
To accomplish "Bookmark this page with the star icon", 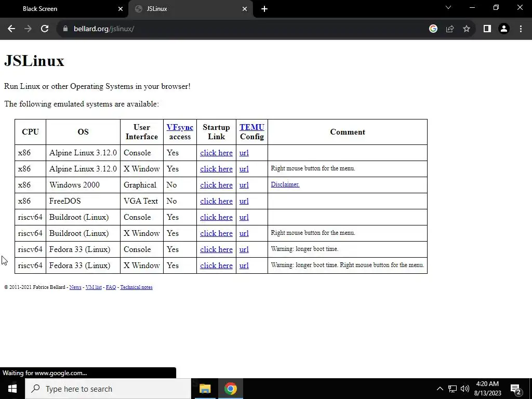I will (467, 29).
